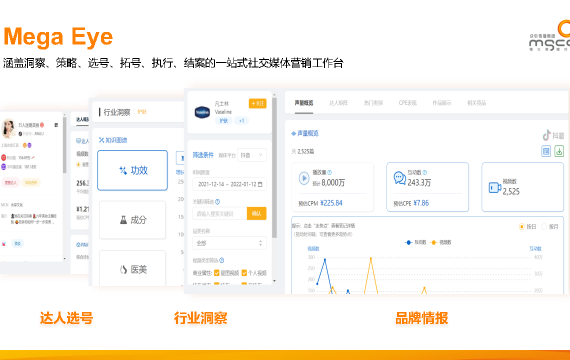The height and width of the screenshot is (360, 570).
Task: Toggle the first orange checkbox in 商业属性 row
Action: [217, 273]
